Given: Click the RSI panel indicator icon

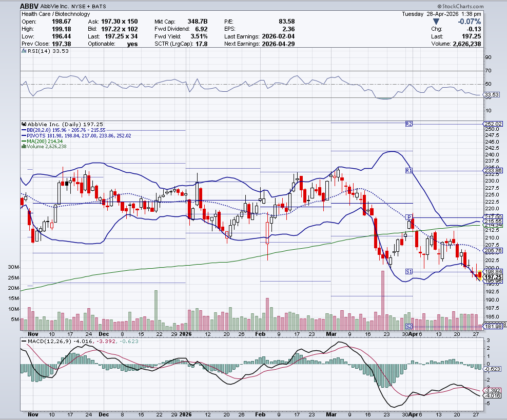Looking at the screenshot, I should [24, 51].
